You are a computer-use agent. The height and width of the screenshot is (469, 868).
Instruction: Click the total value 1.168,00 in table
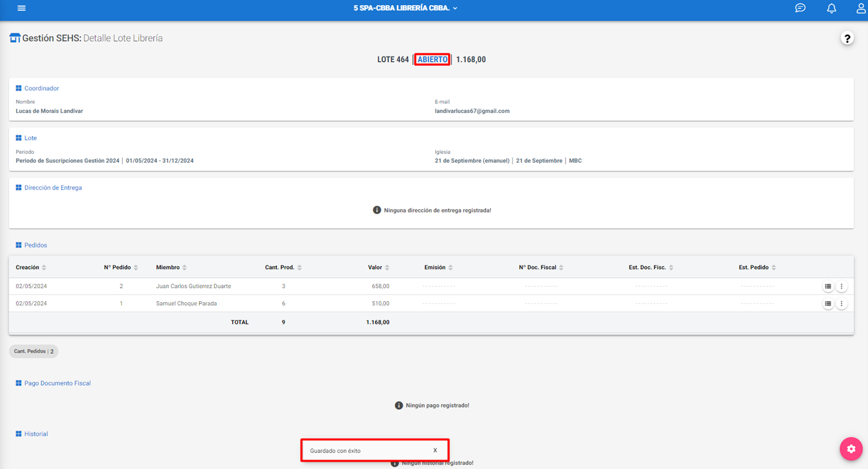click(x=378, y=322)
